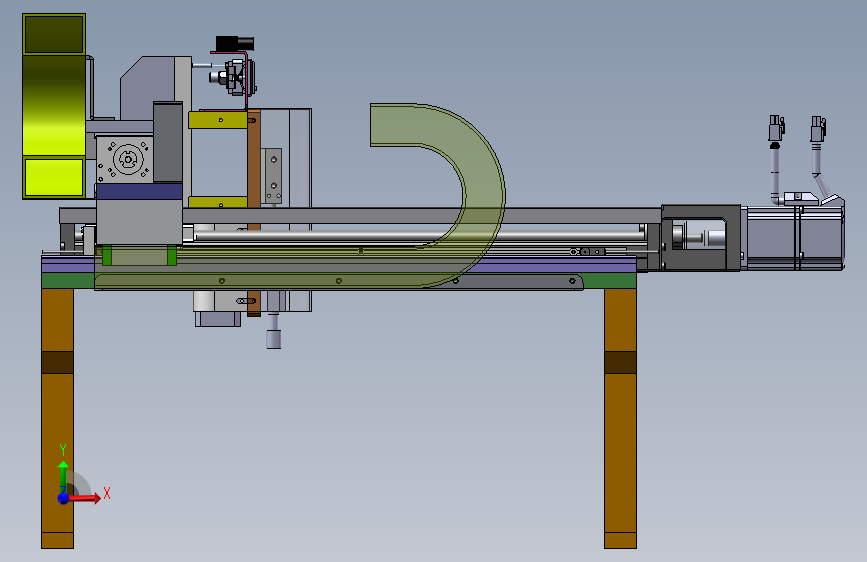Select the right green clamp under the carriage

click(x=172, y=256)
